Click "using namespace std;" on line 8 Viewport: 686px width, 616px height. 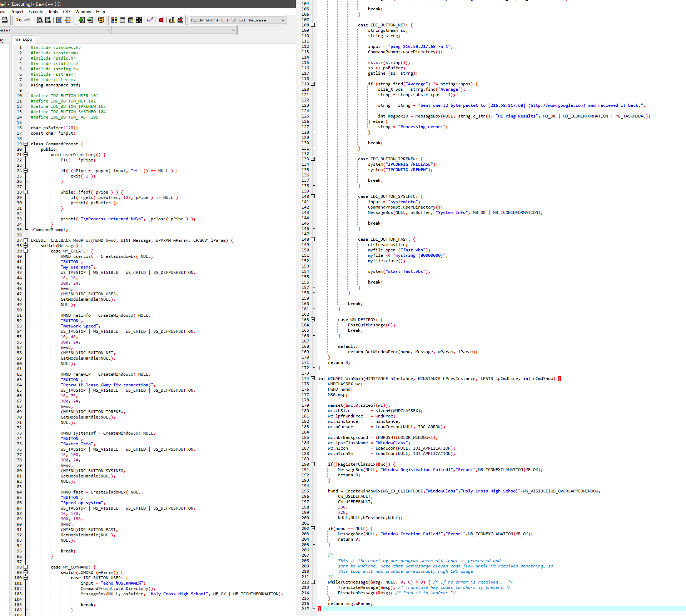pyautogui.click(x=55, y=85)
